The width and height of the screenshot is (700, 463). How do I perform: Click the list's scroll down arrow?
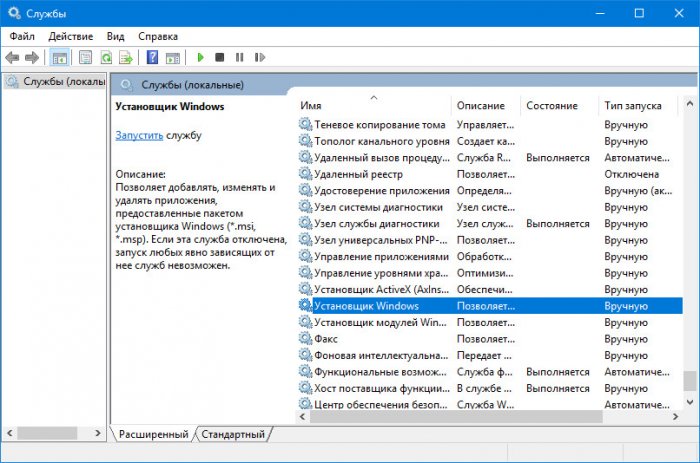tap(689, 403)
